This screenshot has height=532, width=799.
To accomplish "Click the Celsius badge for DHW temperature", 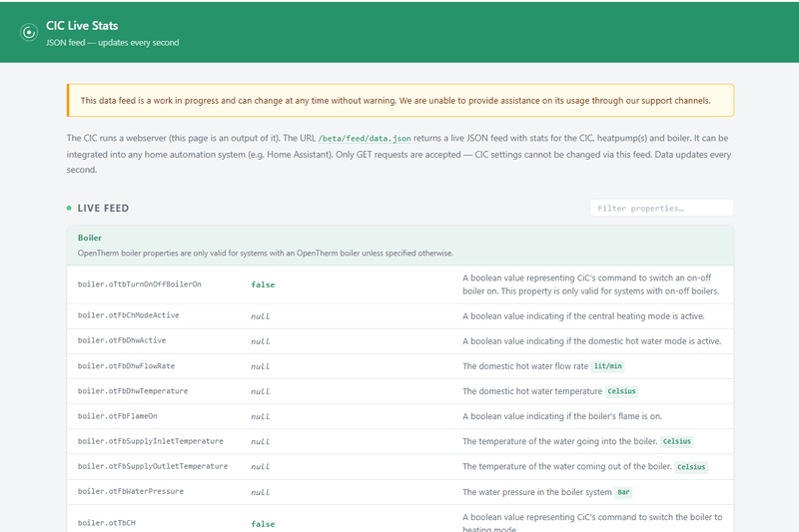I will coord(621,391).
